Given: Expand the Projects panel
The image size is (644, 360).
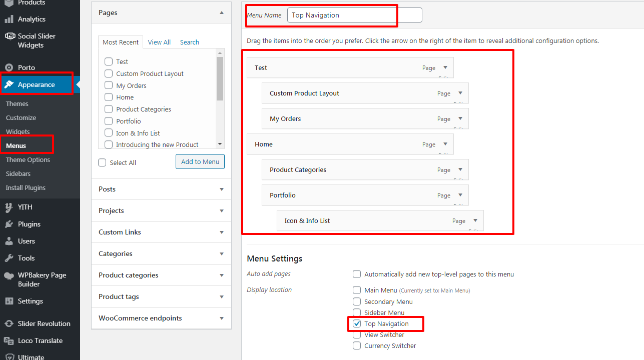Looking at the screenshot, I should pyautogui.click(x=222, y=210).
